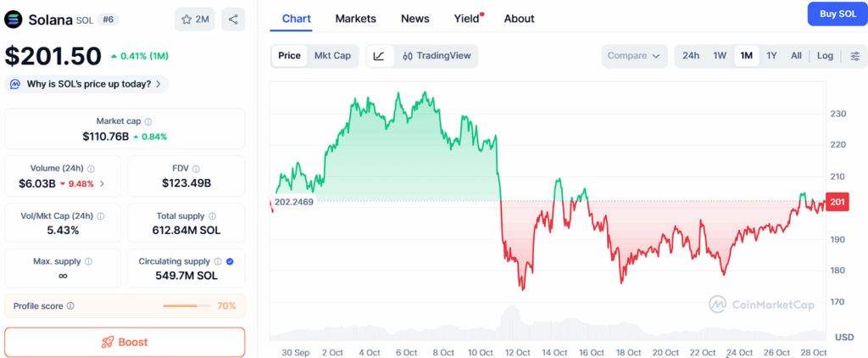The image size is (868, 358).
Task: Open the Compare dropdown
Action: [634, 56]
